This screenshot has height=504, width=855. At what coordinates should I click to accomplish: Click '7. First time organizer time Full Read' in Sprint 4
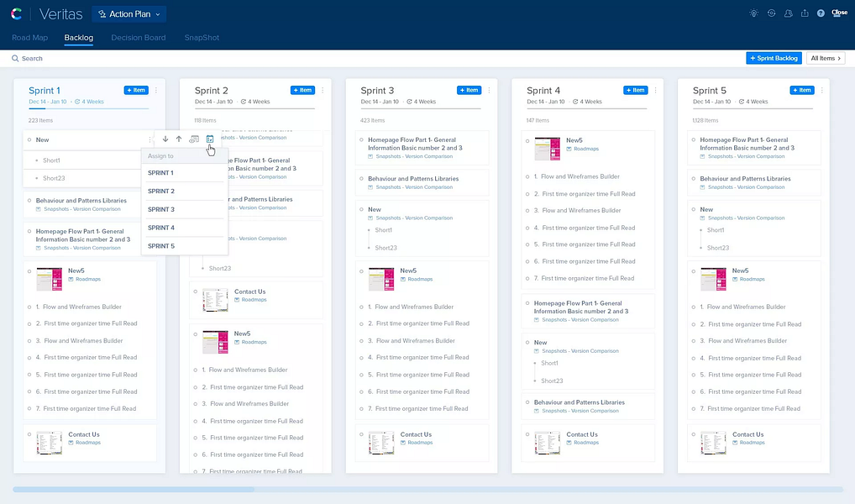point(584,278)
